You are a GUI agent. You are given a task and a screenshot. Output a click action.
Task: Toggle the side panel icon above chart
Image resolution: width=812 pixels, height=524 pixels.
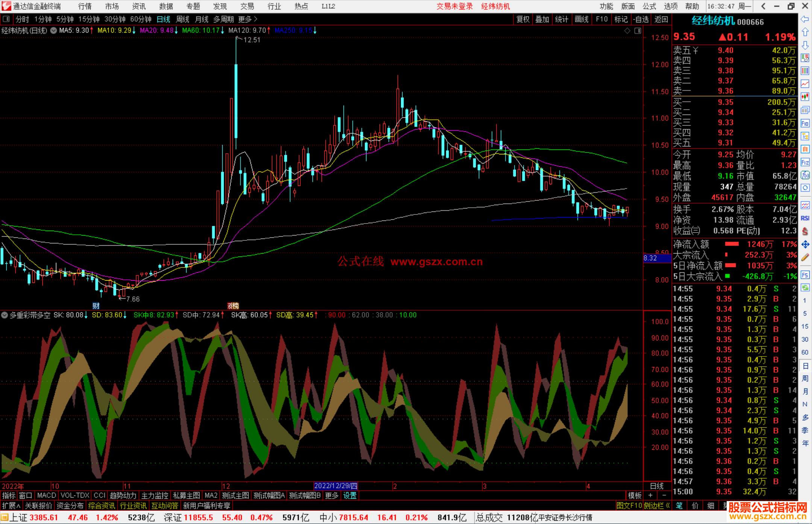[x=638, y=31]
